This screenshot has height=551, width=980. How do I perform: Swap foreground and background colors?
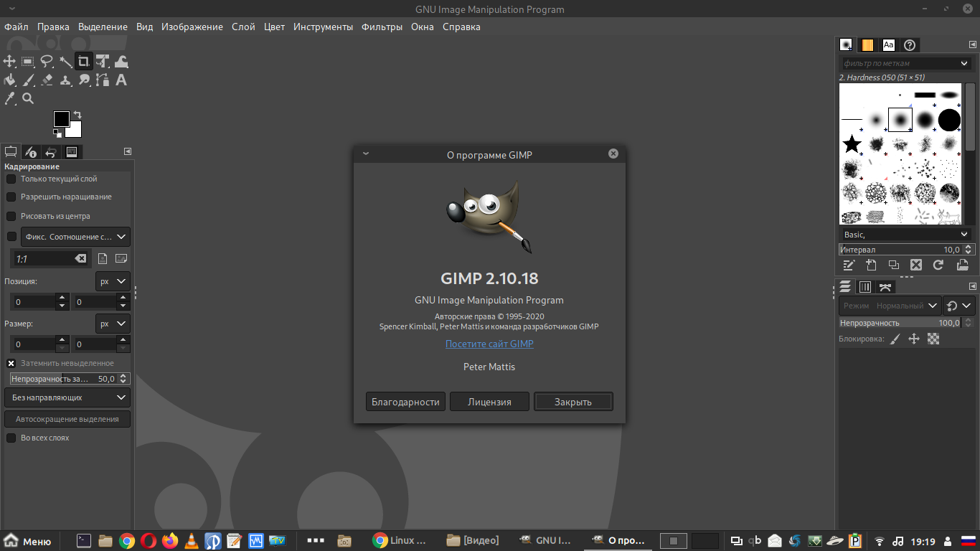point(77,115)
